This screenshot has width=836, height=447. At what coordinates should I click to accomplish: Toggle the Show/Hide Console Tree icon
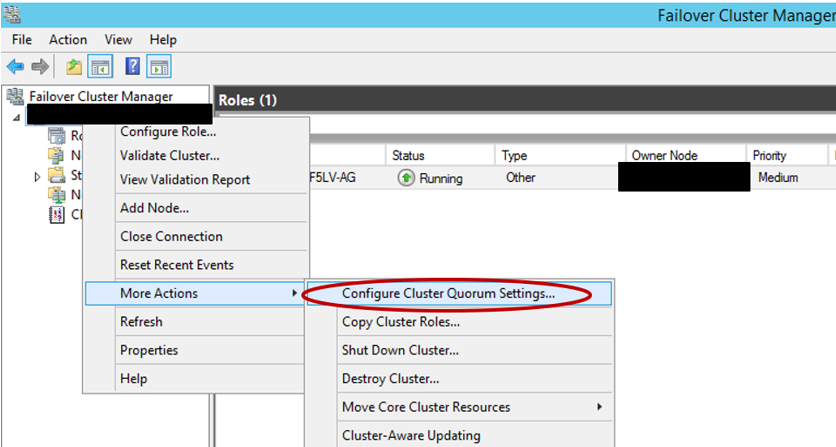(101, 67)
